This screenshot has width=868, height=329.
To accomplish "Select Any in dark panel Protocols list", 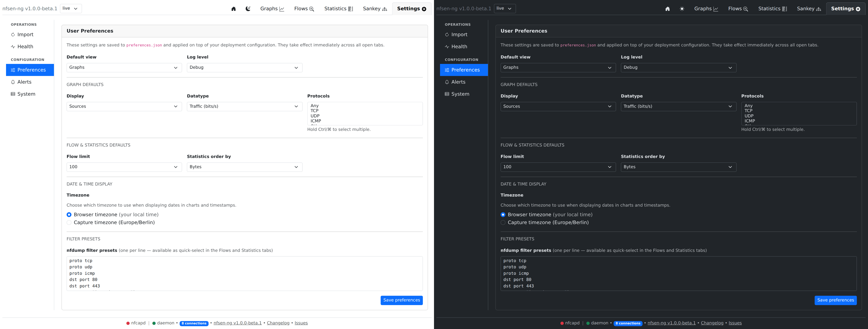I will (x=799, y=106).
